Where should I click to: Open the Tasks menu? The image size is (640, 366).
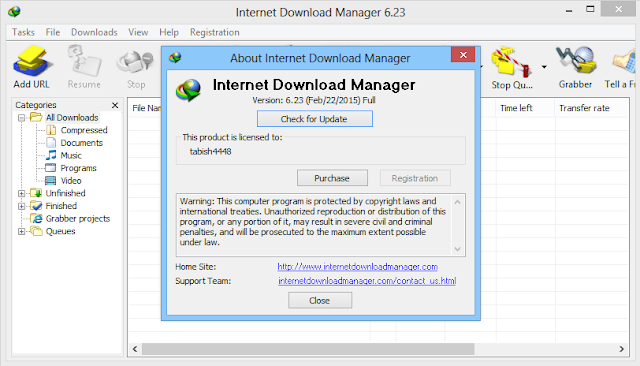(23, 32)
